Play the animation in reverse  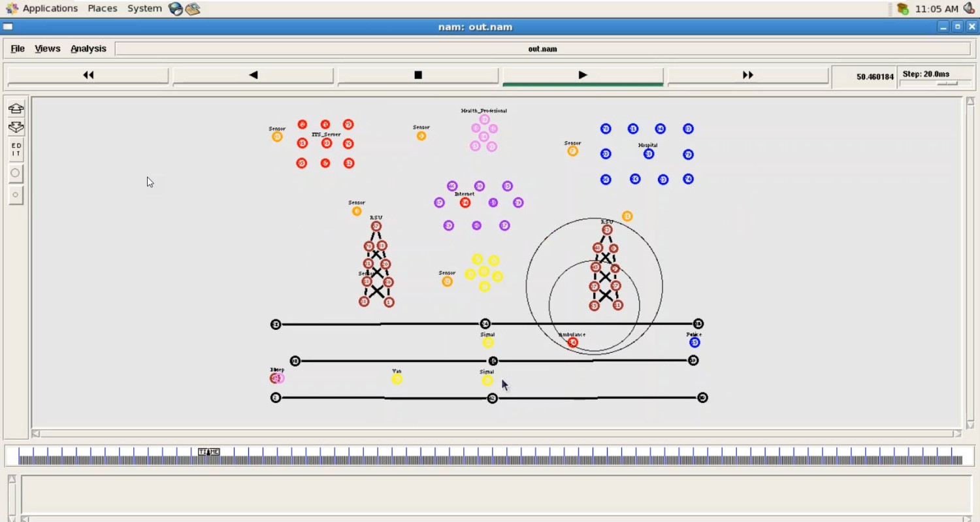253,75
